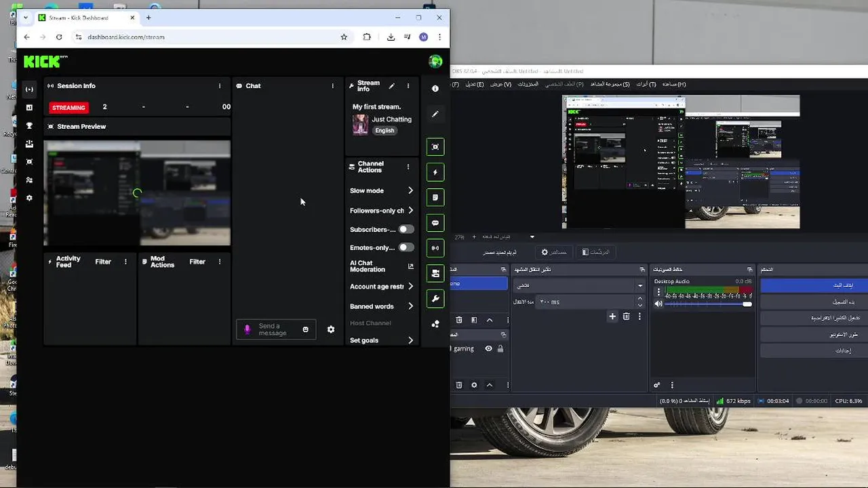
Task: Open AI Chat Moderation external link icon
Action: pyautogui.click(x=411, y=266)
